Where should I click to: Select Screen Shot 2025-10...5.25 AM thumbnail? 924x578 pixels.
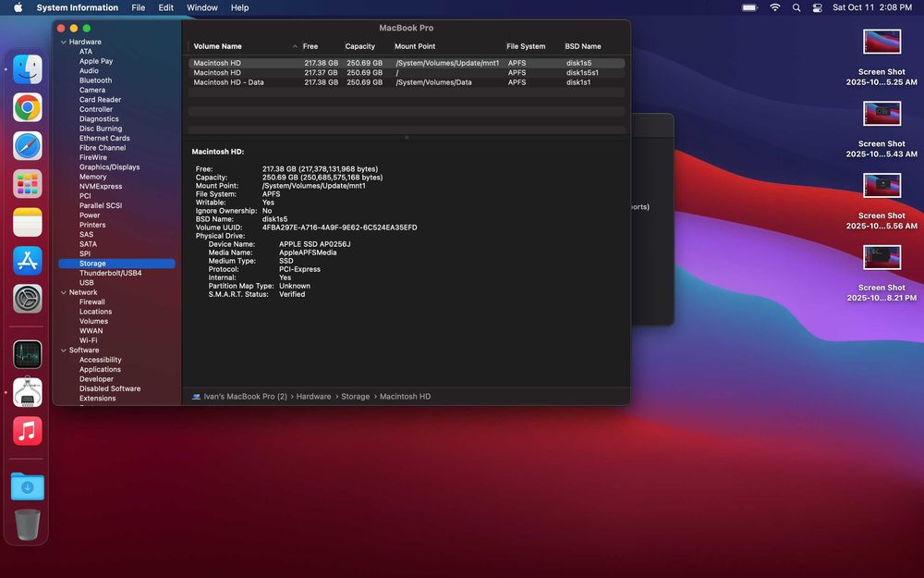click(x=882, y=43)
